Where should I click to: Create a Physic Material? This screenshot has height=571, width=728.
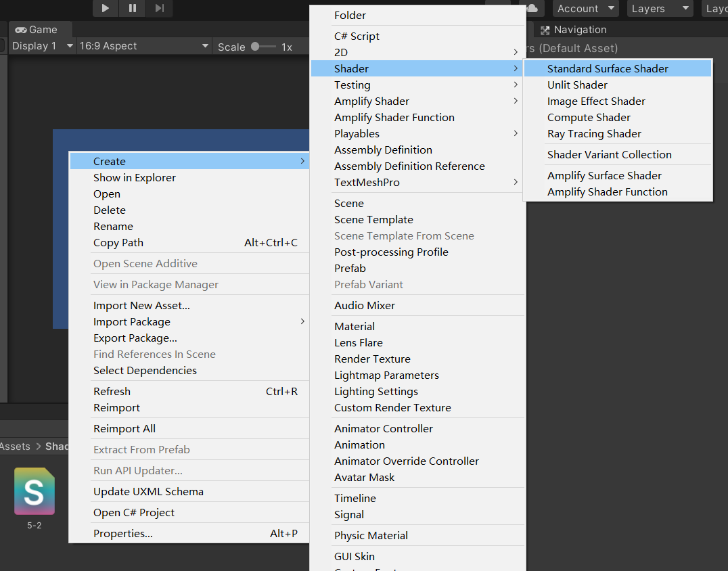[418, 535]
